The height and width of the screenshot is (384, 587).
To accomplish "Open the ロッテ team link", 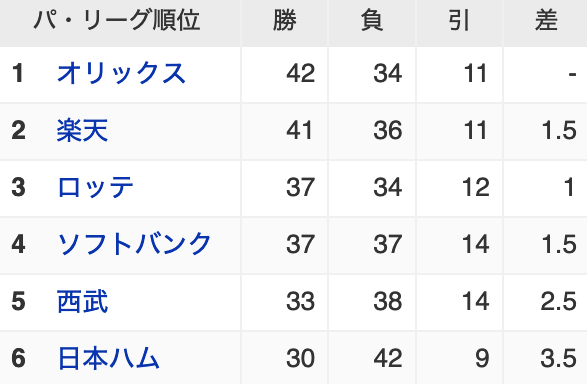I will click(95, 187).
